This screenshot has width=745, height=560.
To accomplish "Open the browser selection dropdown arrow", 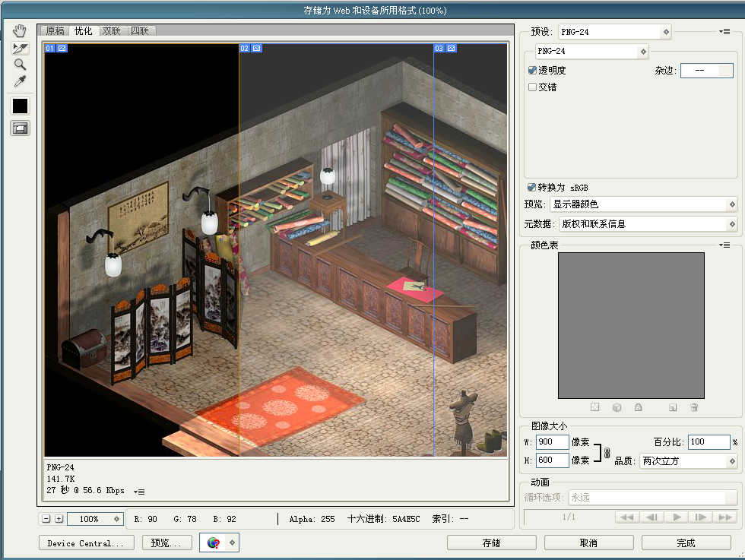I will pyautogui.click(x=232, y=543).
